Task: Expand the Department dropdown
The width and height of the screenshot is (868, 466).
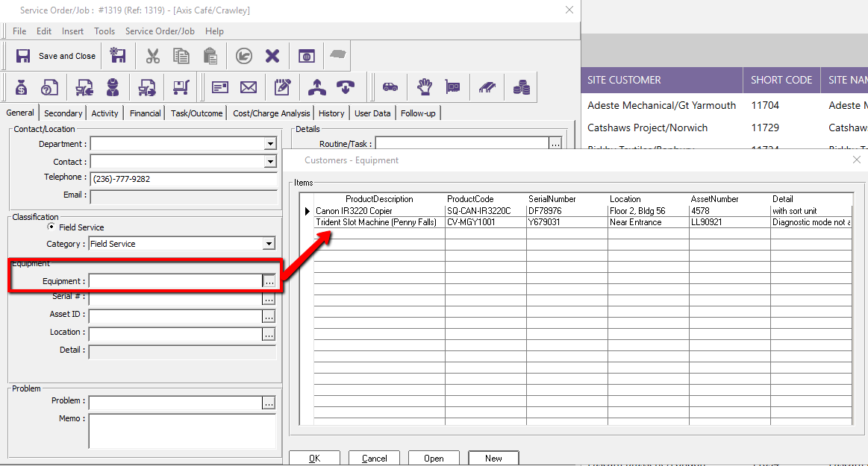Action: tap(269, 144)
